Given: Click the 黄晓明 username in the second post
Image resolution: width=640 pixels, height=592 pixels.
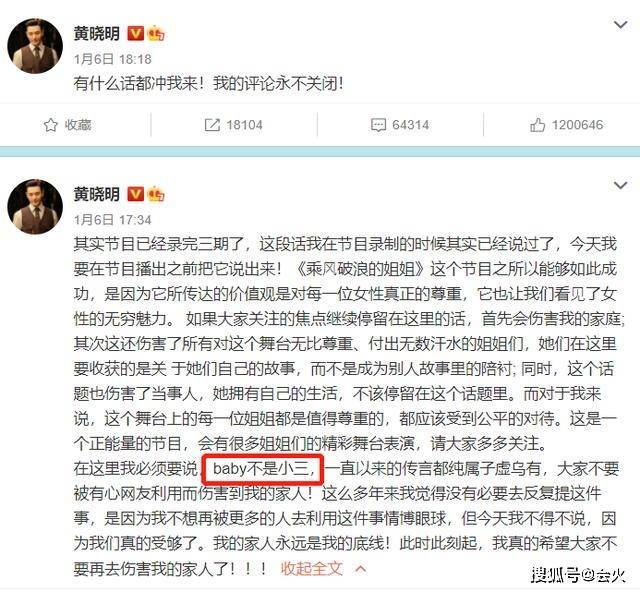Looking at the screenshot, I should coord(97,194).
